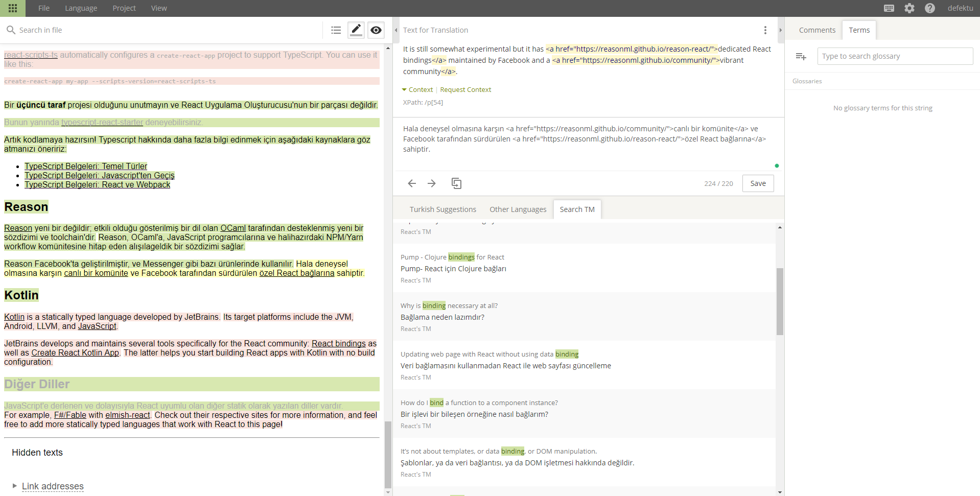Click in the translation text area
The height and width of the screenshot is (496, 980).
588,143
